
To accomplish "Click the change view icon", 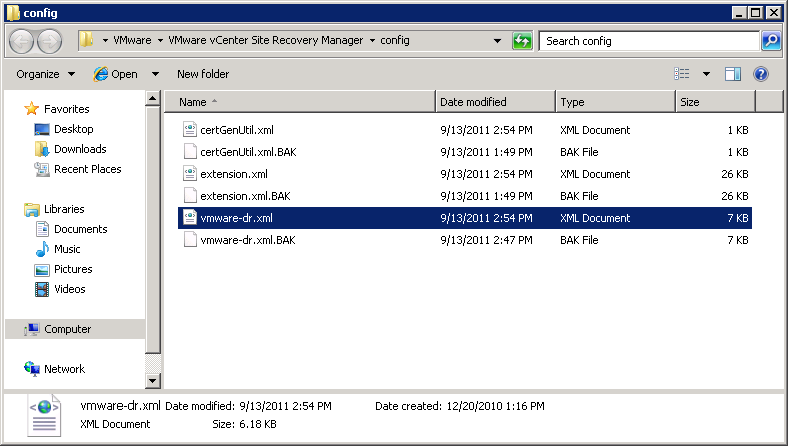I will pos(683,74).
